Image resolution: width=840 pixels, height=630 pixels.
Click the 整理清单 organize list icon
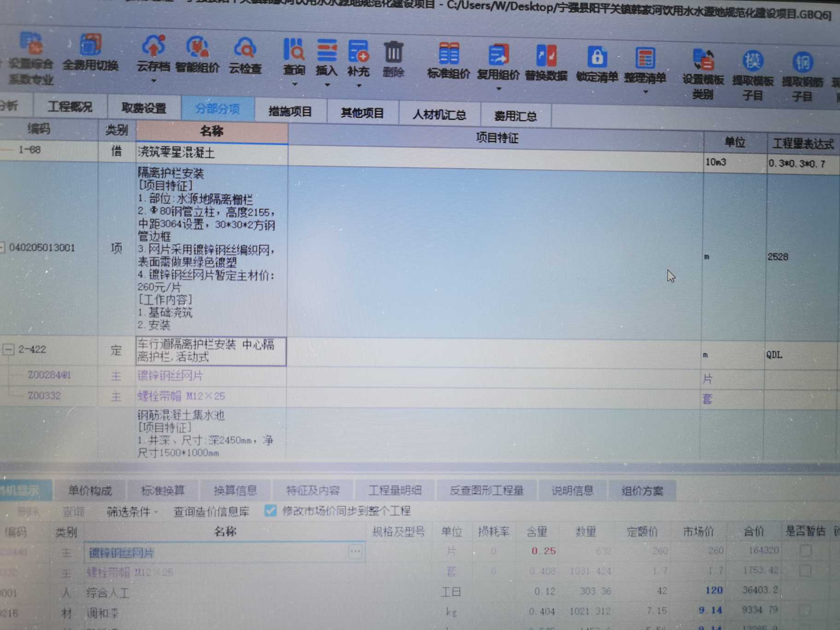645,58
